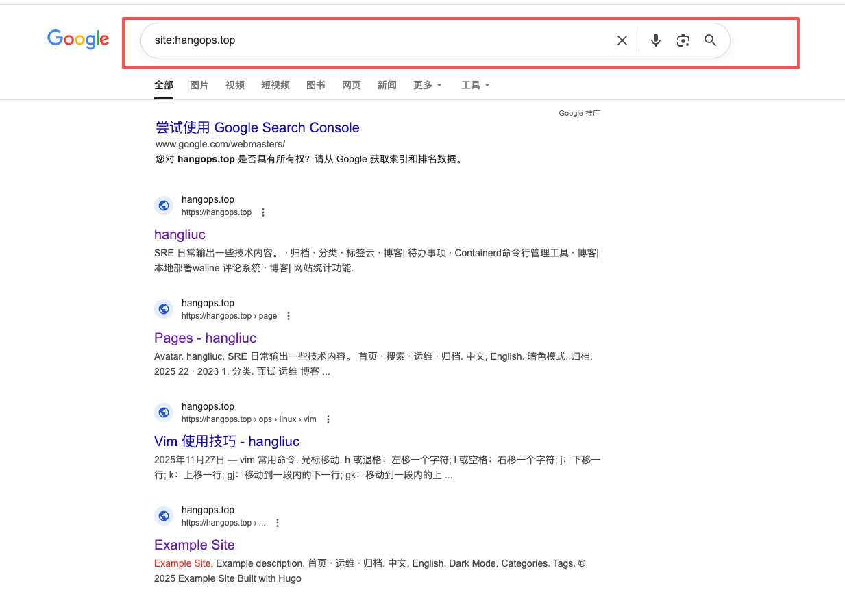
Task: Switch to the 新闻 search tab
Action: (x=387, y=85)
